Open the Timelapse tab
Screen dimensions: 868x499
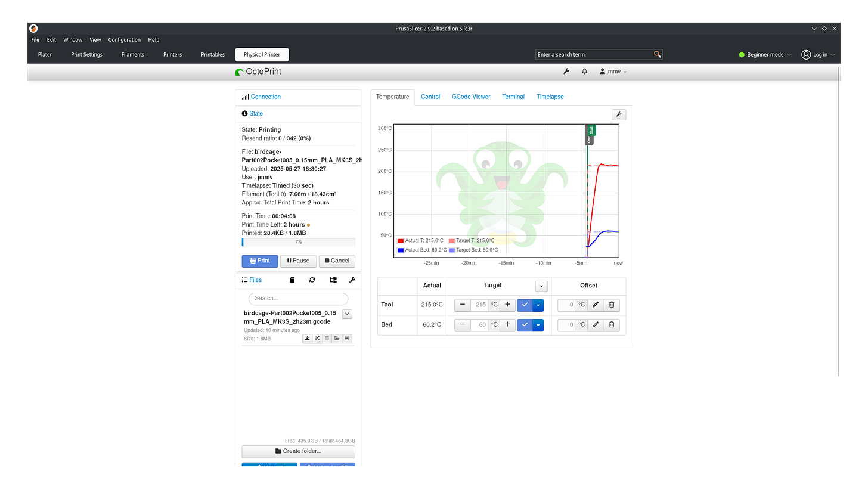pos(550,97)
